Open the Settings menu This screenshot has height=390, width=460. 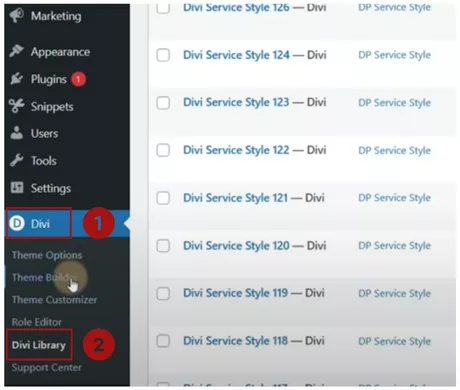point(51,188)
